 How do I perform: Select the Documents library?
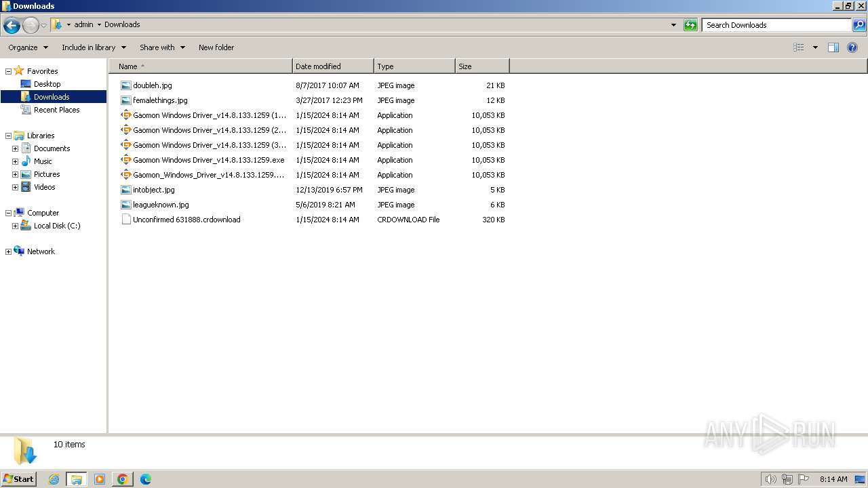coord(52,148)
